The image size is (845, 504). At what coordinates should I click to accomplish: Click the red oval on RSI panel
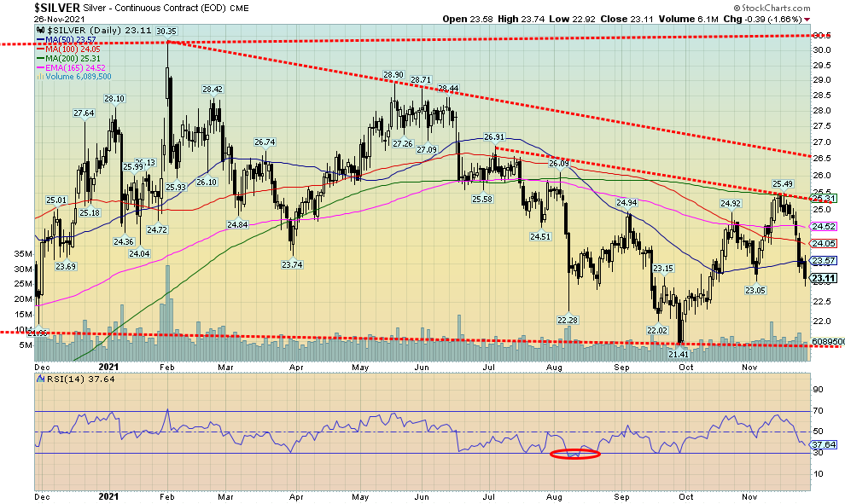pyautogui.click(x=575, y=454)
